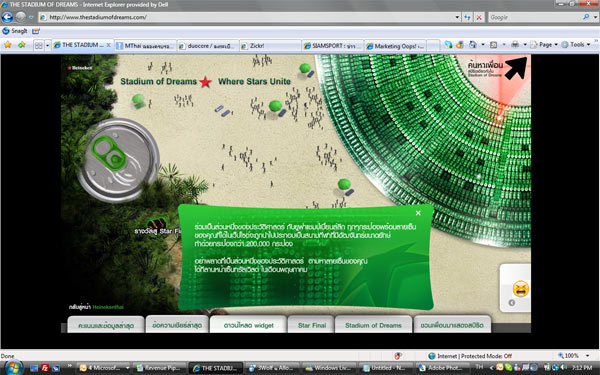
Task: Open the Windows Live taskbar window
Action: point(330,368)
